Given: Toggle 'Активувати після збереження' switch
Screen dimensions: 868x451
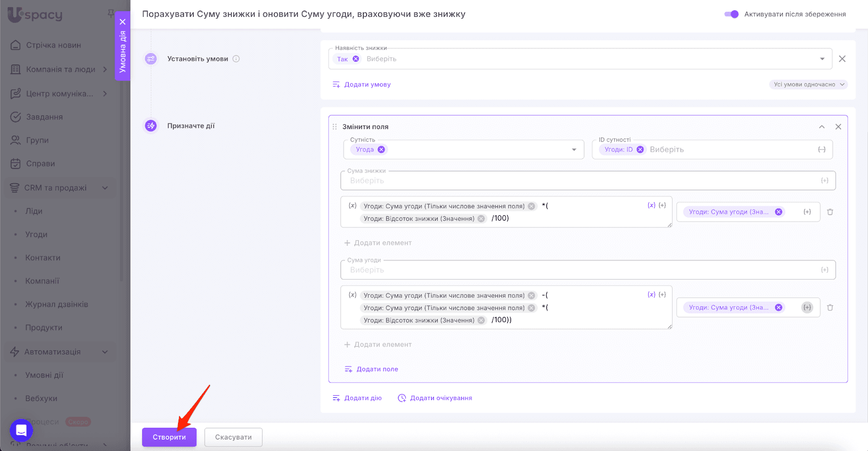Looking at the screenshot, I should [x=731, y=14].
